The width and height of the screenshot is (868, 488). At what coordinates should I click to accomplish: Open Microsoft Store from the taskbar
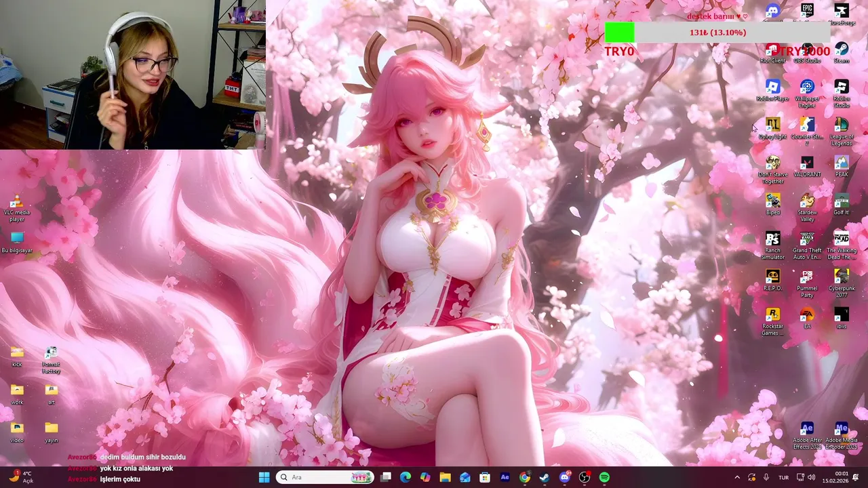click(x=485, y=477)
